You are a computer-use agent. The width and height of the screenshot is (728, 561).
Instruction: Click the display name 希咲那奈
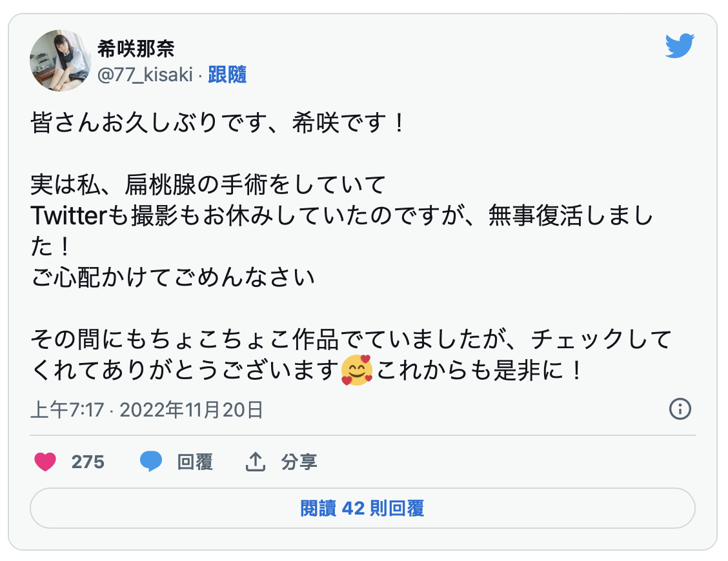[136, 48]
